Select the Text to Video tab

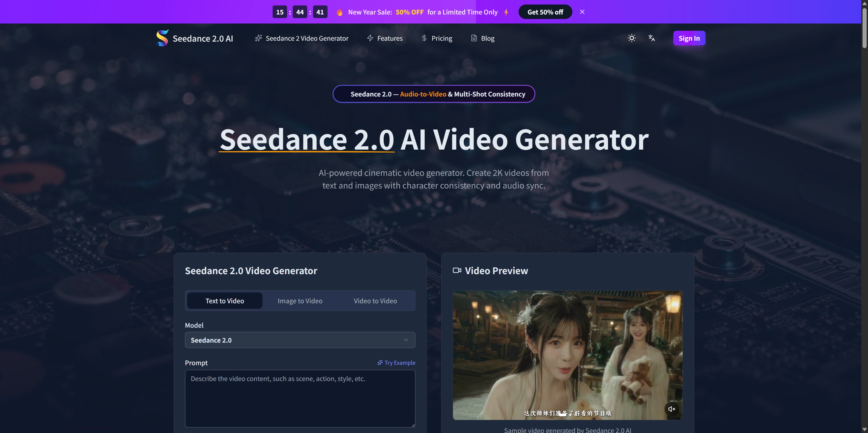[x=224, y=301]
